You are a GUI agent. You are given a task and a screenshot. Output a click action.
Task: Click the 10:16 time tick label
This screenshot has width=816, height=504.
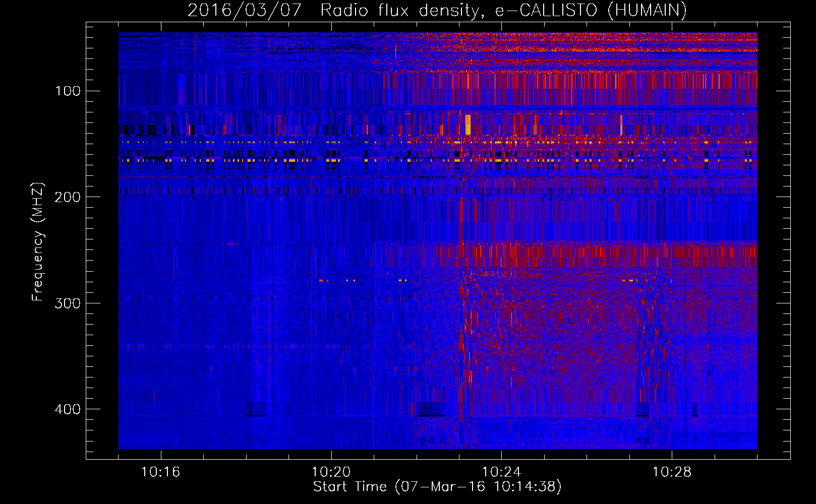[x=160, y=472]
